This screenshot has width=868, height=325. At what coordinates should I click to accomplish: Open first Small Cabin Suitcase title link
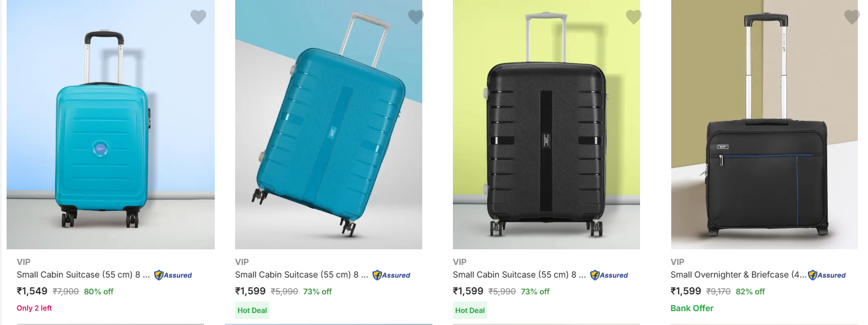click(83, 275)
